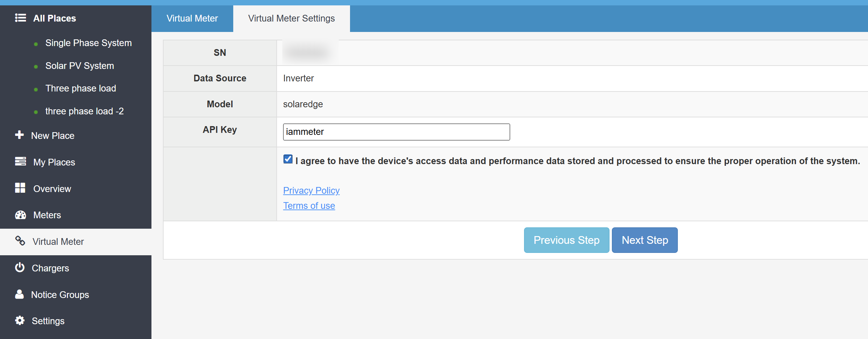
Task: Click the SN row label
Action: [220, 52]
